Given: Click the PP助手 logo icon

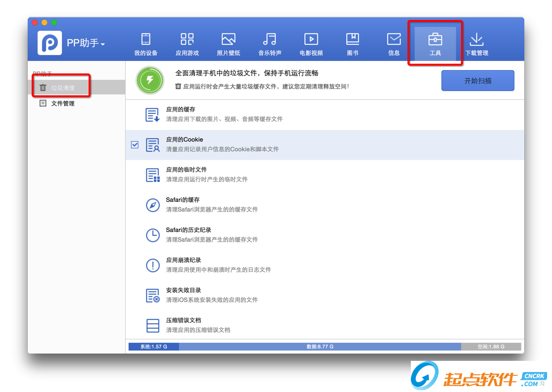Looking at the screenshot, I should [50, 43].
